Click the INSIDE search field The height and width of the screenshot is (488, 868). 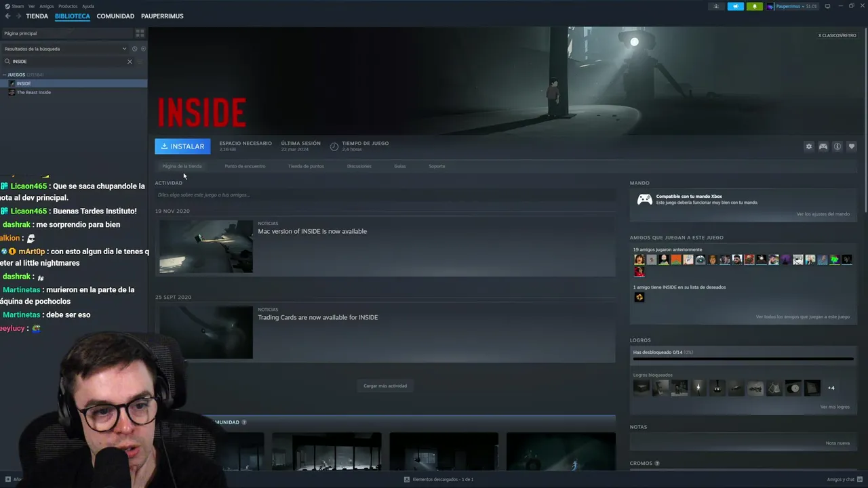pyautogui.click(x=68, y=62)
